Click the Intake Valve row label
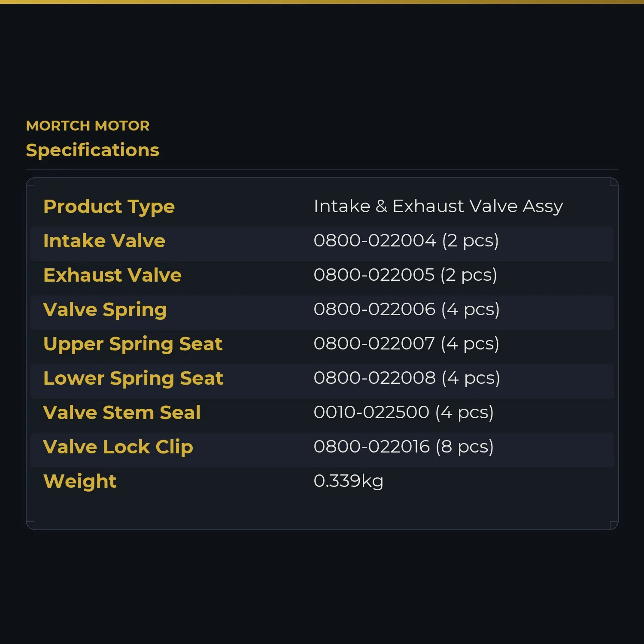 click(x=104, y=241)
